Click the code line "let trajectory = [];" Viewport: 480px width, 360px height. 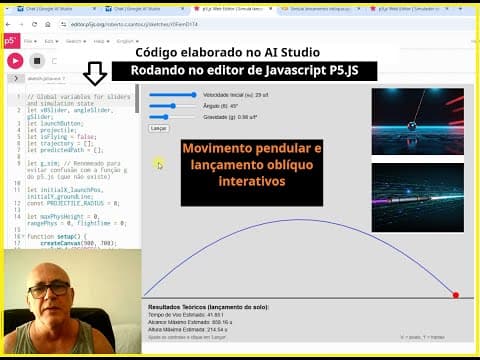pyautogui.click(x=60, y=143)
